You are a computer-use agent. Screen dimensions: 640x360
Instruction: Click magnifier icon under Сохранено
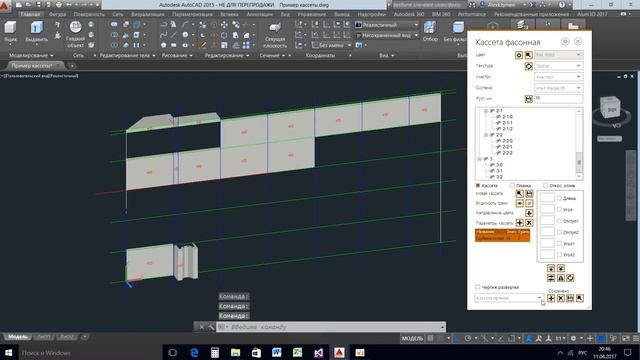click(580, 298)
